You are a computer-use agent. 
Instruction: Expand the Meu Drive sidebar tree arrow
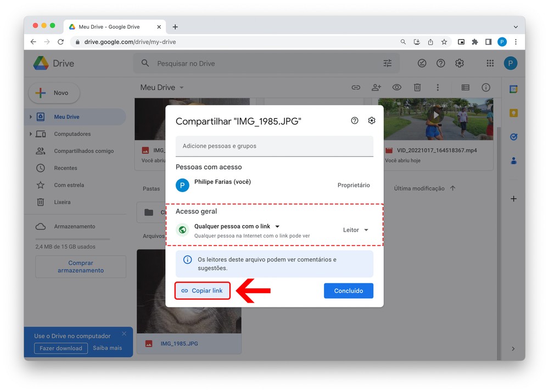tap(30, 117)
